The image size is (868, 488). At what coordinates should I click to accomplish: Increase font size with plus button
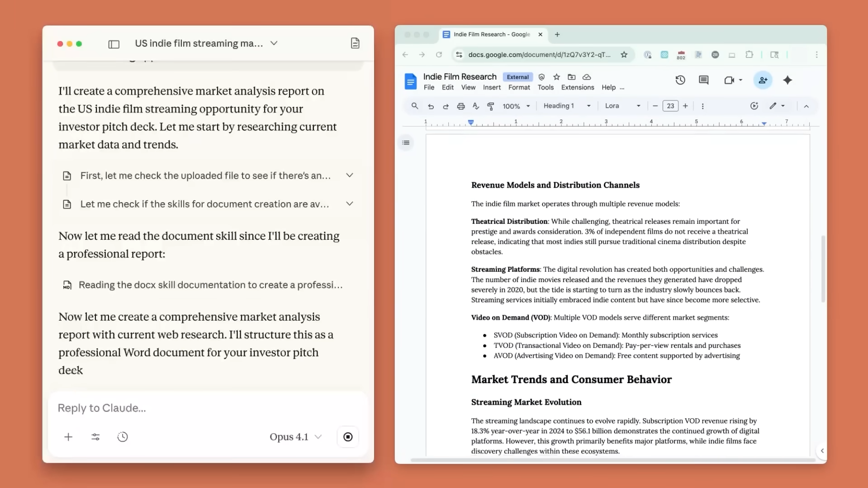(685, 106)
